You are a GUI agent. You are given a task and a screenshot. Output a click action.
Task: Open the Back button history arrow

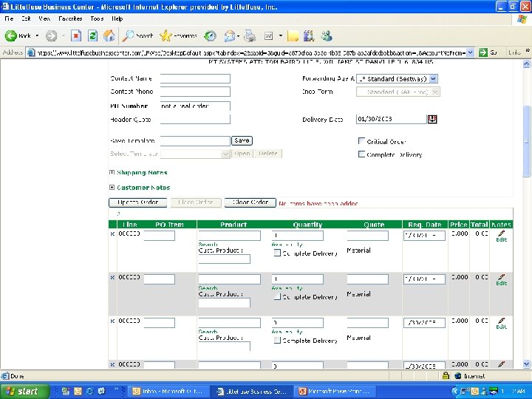37,35
